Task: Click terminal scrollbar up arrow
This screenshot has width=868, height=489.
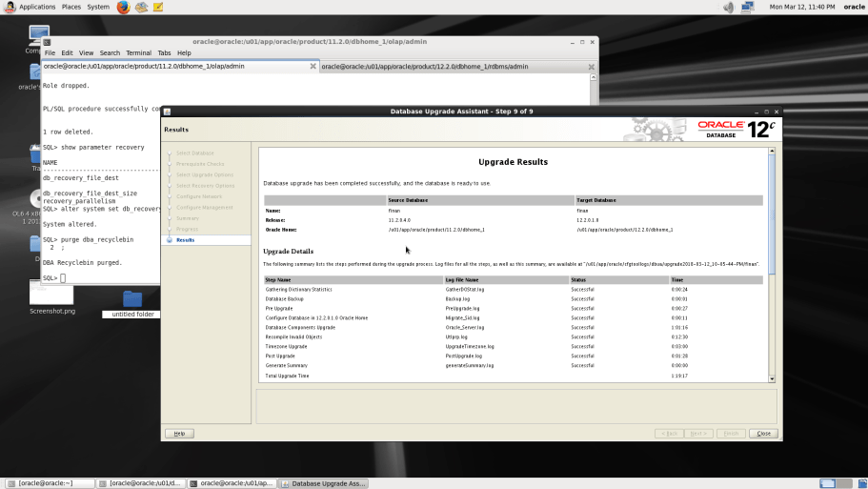Action: [x=593, y=77]
